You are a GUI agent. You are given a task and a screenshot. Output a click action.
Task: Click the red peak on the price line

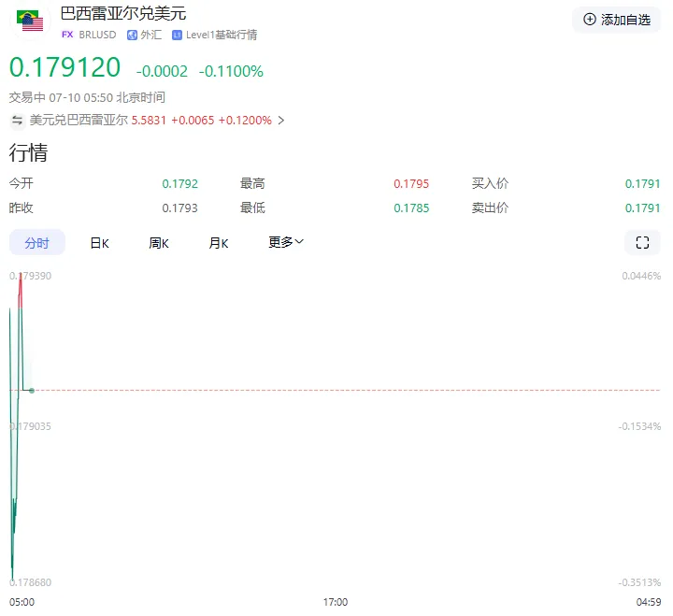(x=21, y=290)
